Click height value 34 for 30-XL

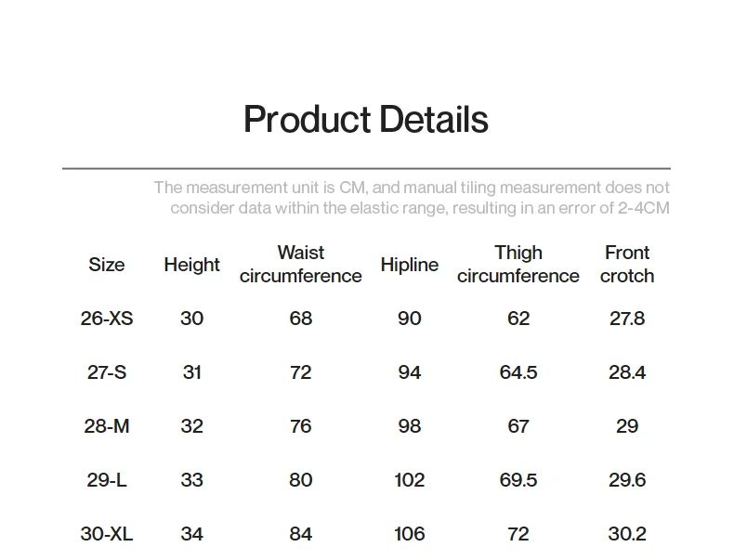click(191, 534)
